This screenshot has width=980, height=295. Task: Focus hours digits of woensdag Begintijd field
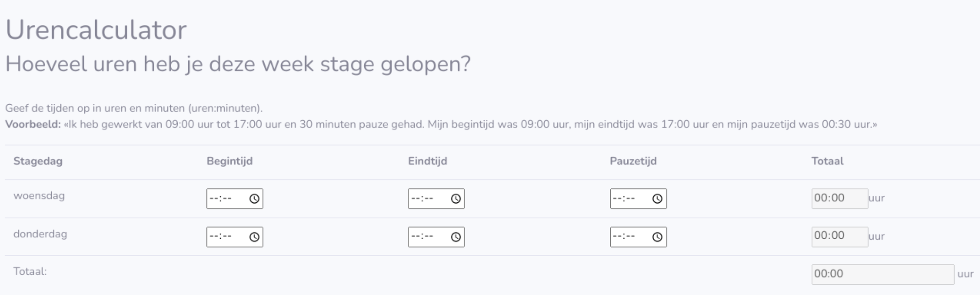tap(214, 199)
